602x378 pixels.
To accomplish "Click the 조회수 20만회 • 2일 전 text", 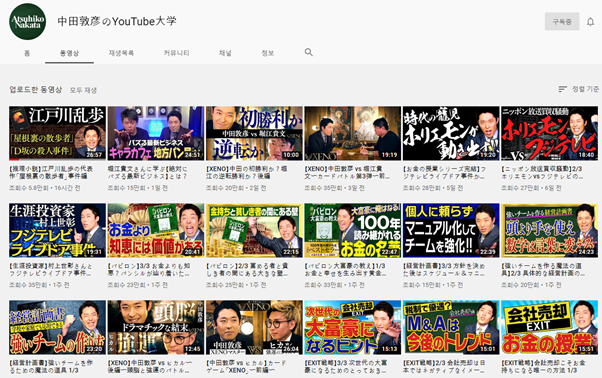I will pos(236,188).
